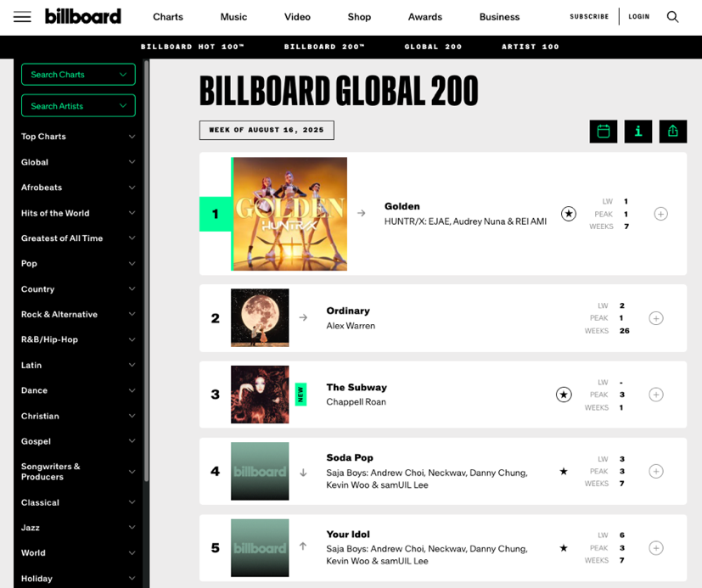Image resolution: width=702 pixels, height=588 pixels.
Task: Click the circled star award icon beside Golden
Action: (x=568, y=214)
